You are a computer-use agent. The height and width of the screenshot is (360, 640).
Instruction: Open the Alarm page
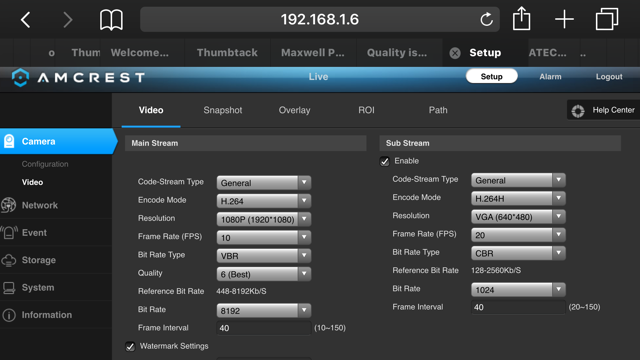550,77
